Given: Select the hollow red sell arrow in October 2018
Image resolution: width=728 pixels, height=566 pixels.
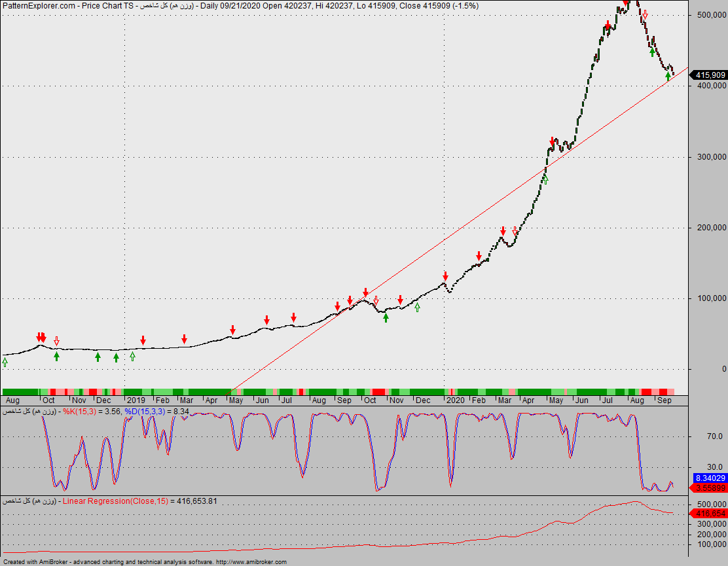Looking at the screenshot, I should tap(57, 341).
